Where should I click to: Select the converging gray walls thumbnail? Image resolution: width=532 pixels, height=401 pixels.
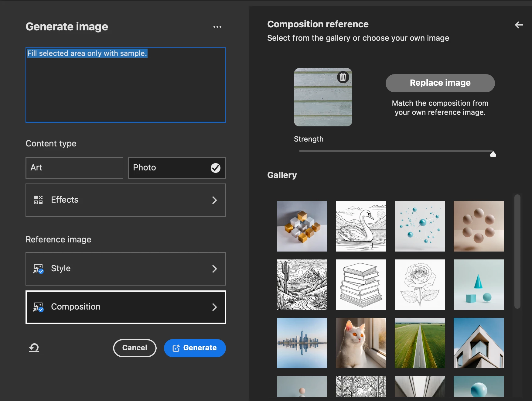pos(420,386)
